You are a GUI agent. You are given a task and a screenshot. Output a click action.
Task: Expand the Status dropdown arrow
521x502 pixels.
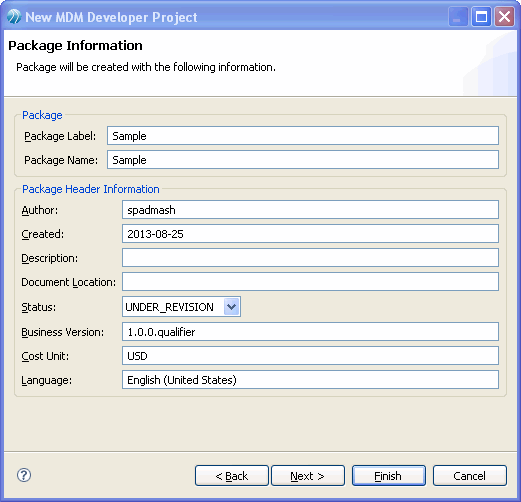(x=232, y=307)
